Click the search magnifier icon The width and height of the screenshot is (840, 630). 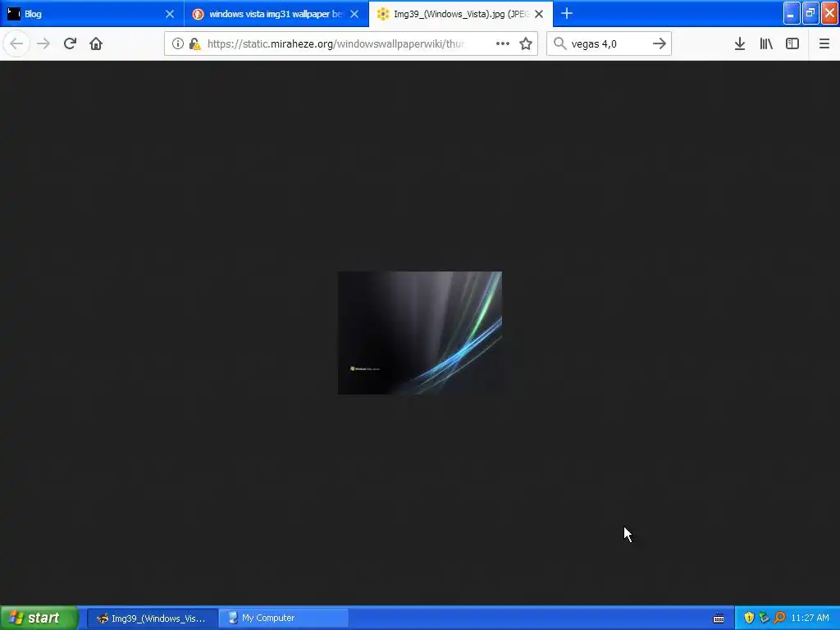(x=559, y=43)
